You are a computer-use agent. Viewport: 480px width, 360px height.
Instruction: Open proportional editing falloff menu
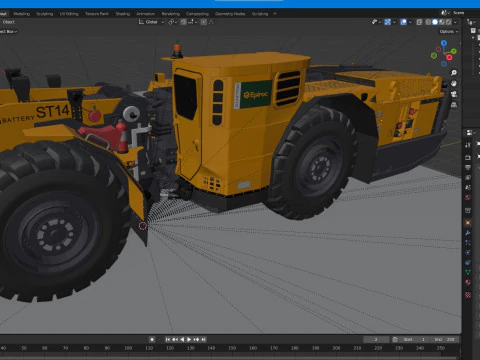(x=211, y=22)
